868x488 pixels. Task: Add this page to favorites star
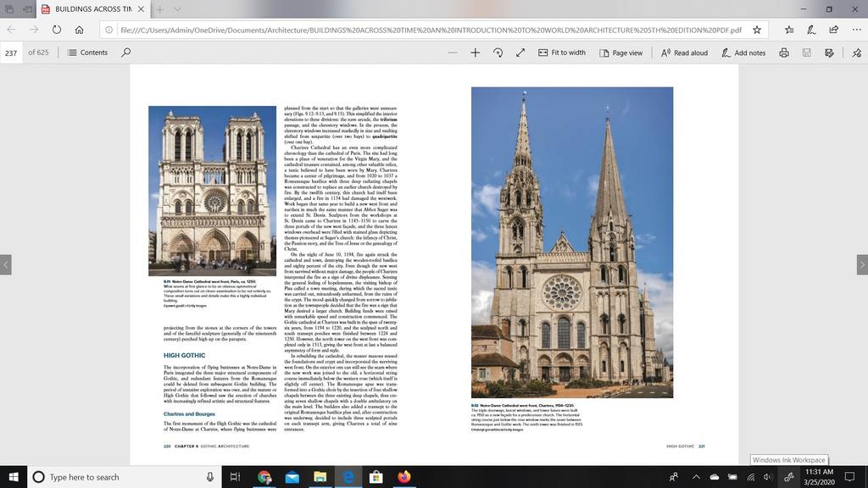coord(757,30)
